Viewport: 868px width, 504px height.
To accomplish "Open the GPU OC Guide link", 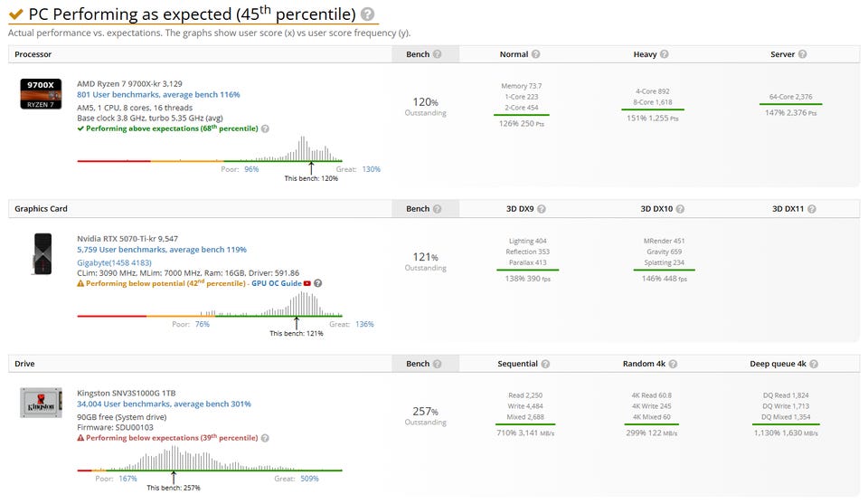I will [x=277, y=283].
